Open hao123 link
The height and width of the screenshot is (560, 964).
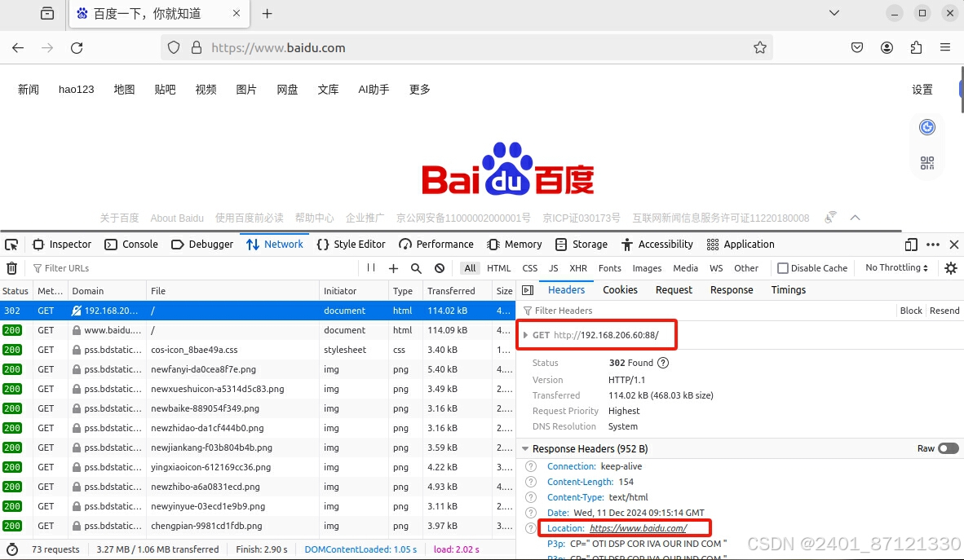click(76, 90)
